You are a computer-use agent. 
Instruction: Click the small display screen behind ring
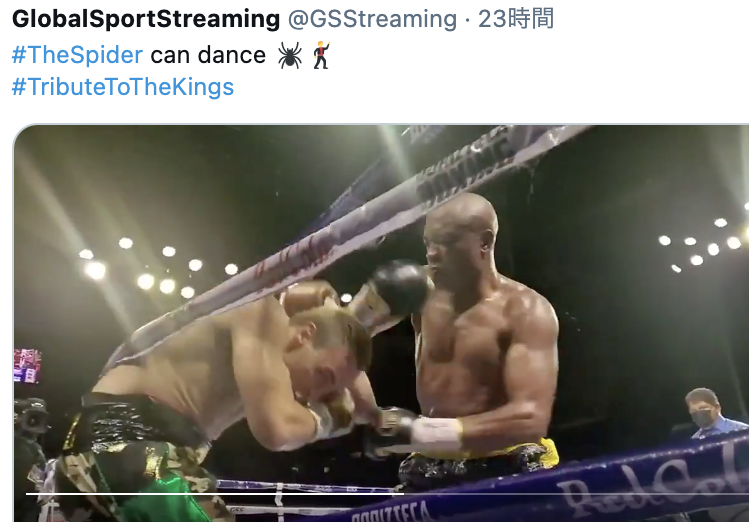pos(27,366)
